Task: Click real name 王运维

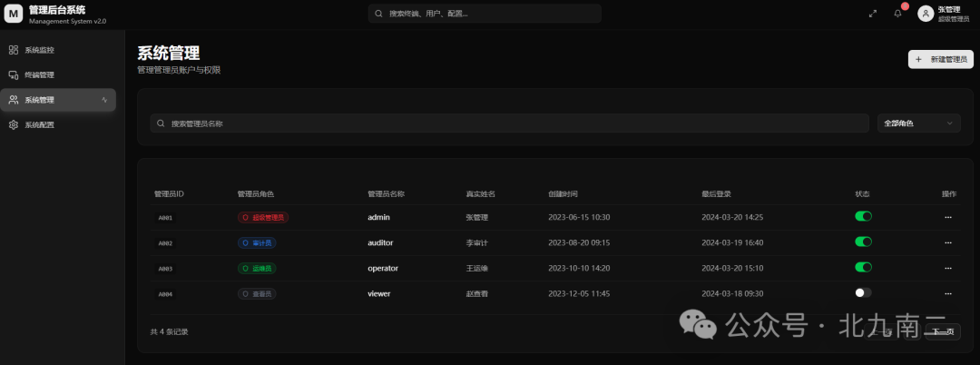Action: click(477, 268)
